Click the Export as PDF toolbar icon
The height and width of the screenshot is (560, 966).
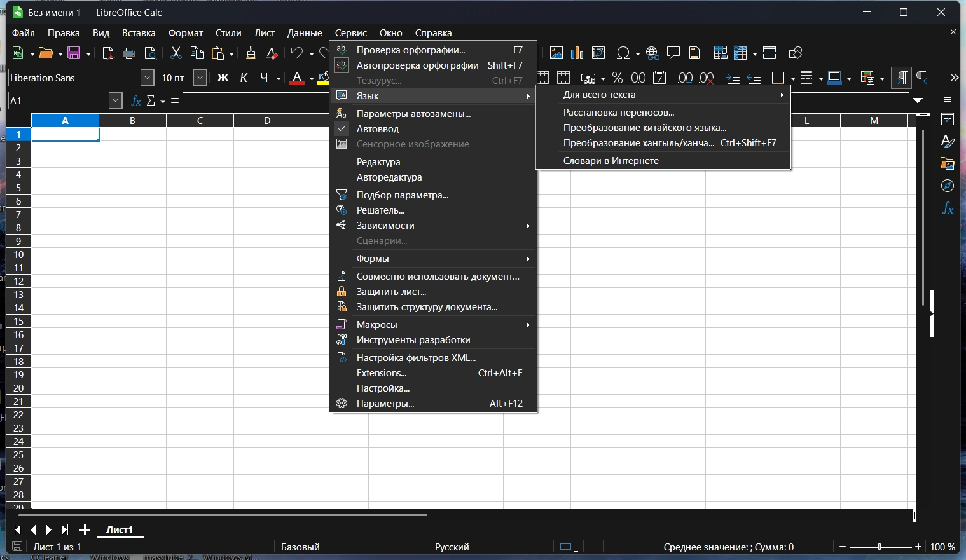tap(108, 53)
